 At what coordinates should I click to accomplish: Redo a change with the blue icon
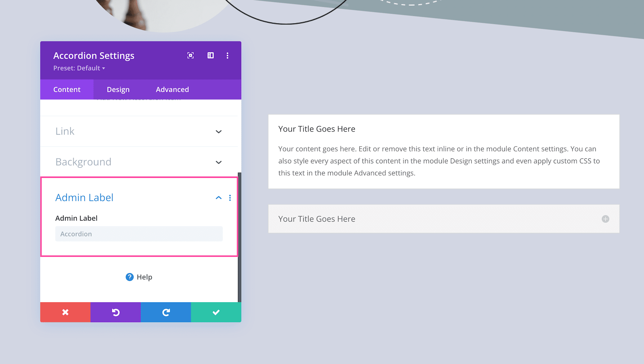coord(166,312)
